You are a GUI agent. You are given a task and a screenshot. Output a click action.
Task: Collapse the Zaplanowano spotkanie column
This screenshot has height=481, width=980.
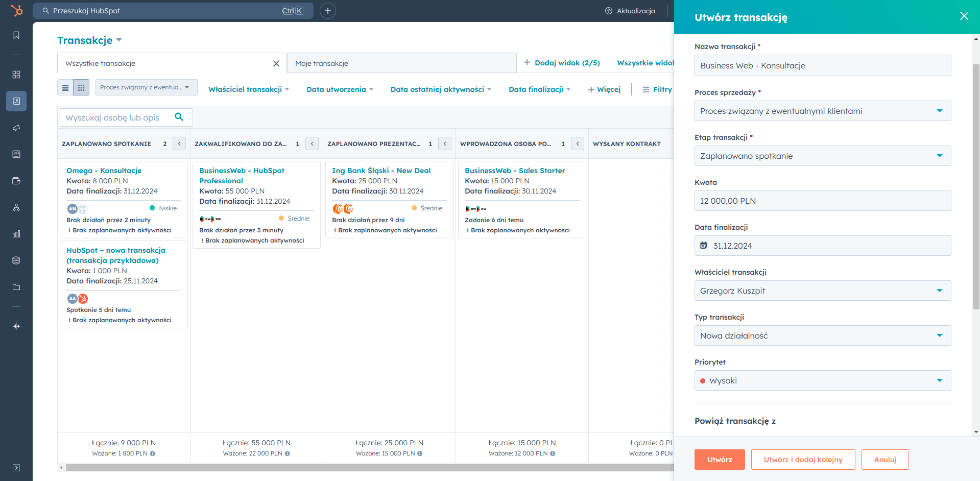pyautogui.click(x=179, y=143)
